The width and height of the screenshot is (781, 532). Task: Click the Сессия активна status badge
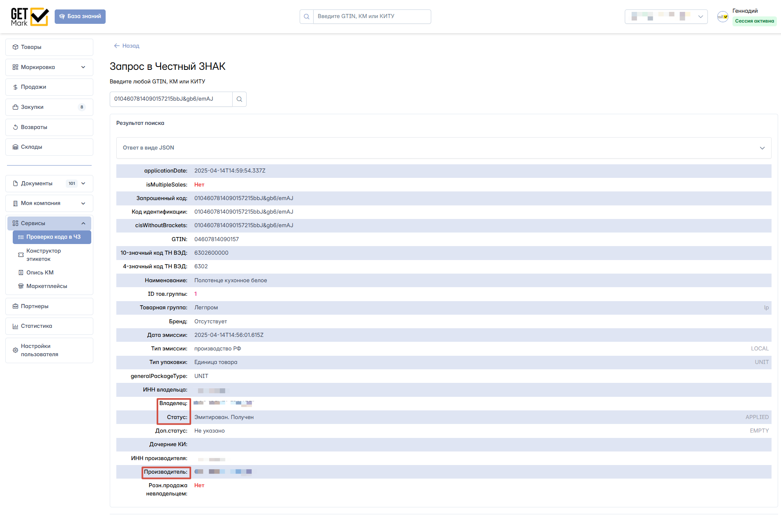click(x=754, y=21)
